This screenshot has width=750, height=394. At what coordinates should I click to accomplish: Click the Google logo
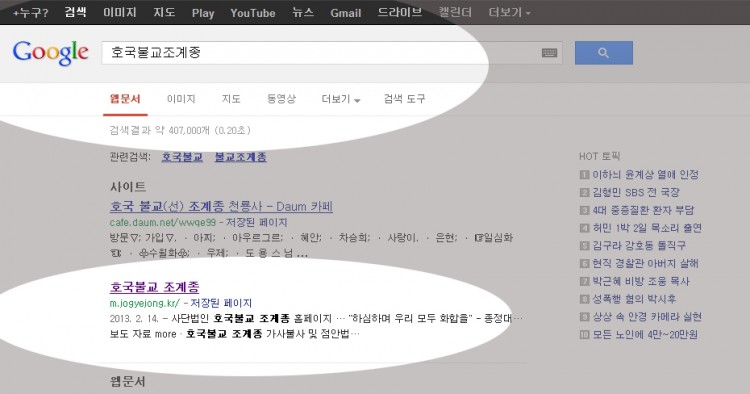pos(50,52)
